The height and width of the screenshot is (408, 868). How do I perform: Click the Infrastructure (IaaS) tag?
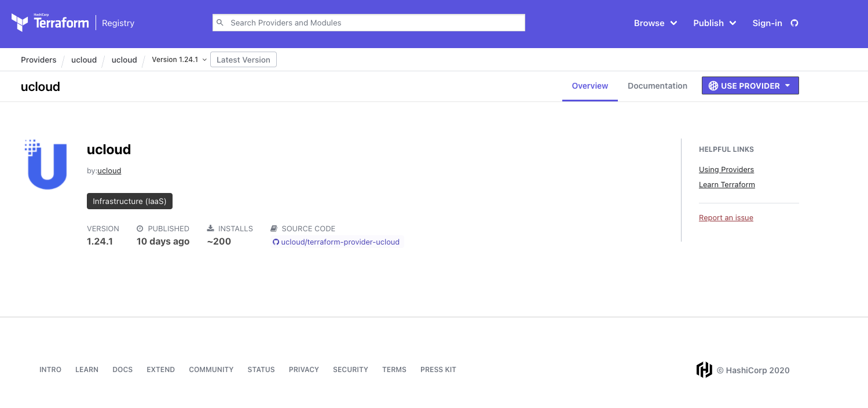(x=130, y=201)
